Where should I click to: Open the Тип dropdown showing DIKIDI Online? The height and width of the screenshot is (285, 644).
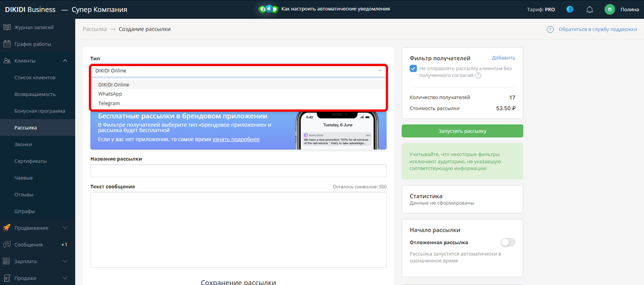238,71
